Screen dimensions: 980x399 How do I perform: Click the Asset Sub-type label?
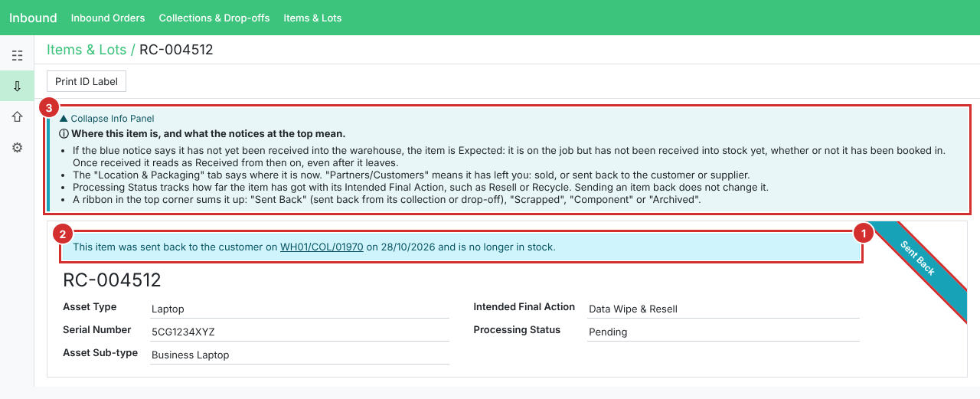(100, 353)
